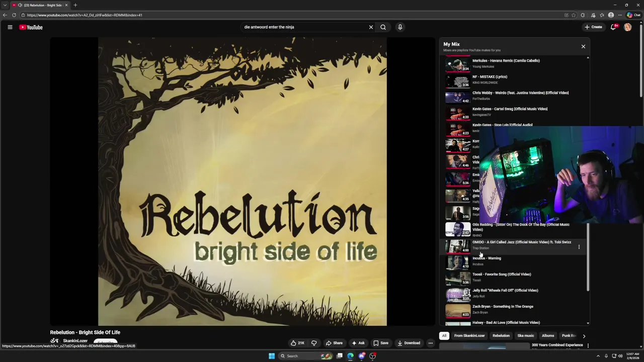Open the browser Favorites list icon
The height and width of the screenshot is (362, 644).
602,15
